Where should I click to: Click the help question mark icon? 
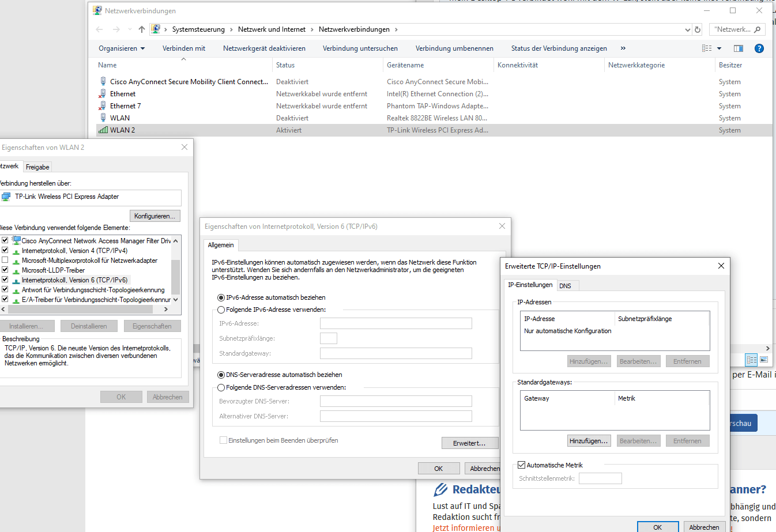pos(759,48)
